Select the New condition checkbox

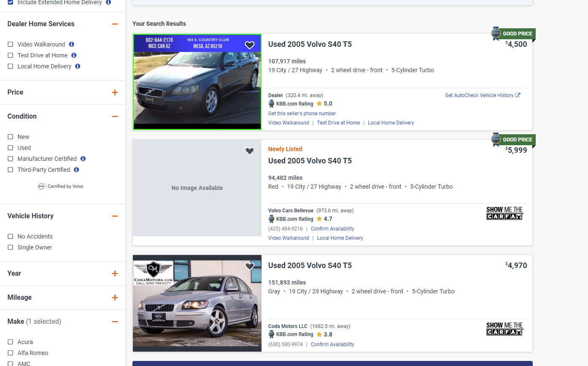click(11, 137)
